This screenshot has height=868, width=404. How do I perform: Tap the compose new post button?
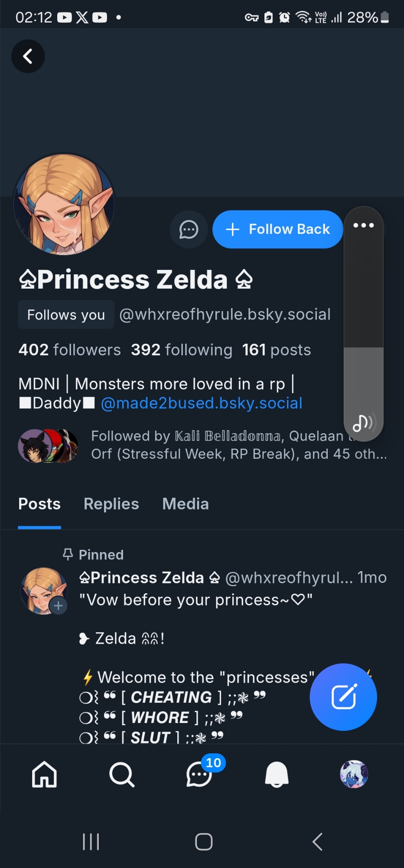pos(343,697)
